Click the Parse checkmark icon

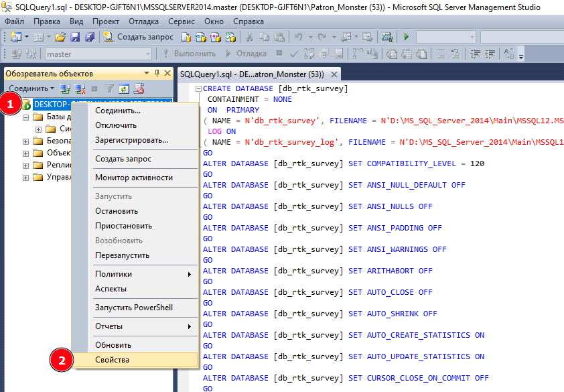[x=294, y=54]
